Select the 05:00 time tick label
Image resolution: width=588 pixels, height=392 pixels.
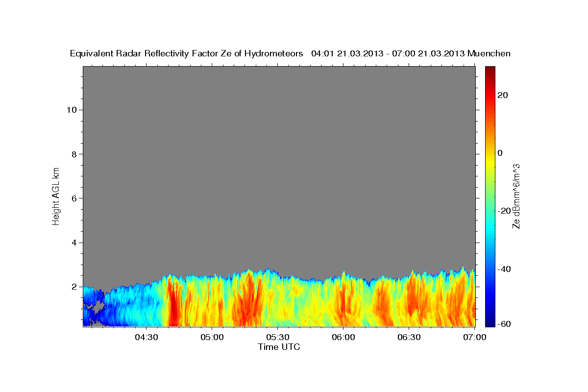point(212,337)
